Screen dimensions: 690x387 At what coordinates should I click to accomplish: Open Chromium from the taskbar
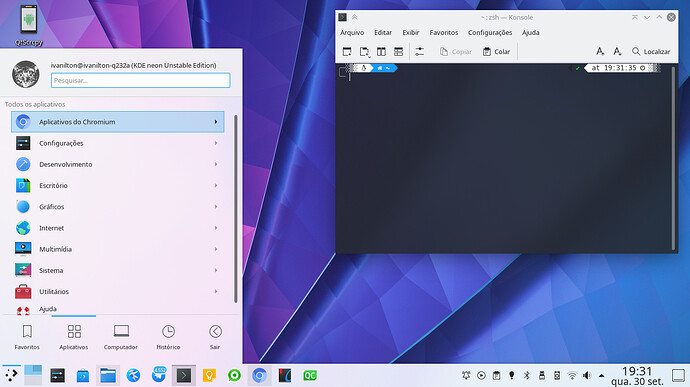pos(259,375)
